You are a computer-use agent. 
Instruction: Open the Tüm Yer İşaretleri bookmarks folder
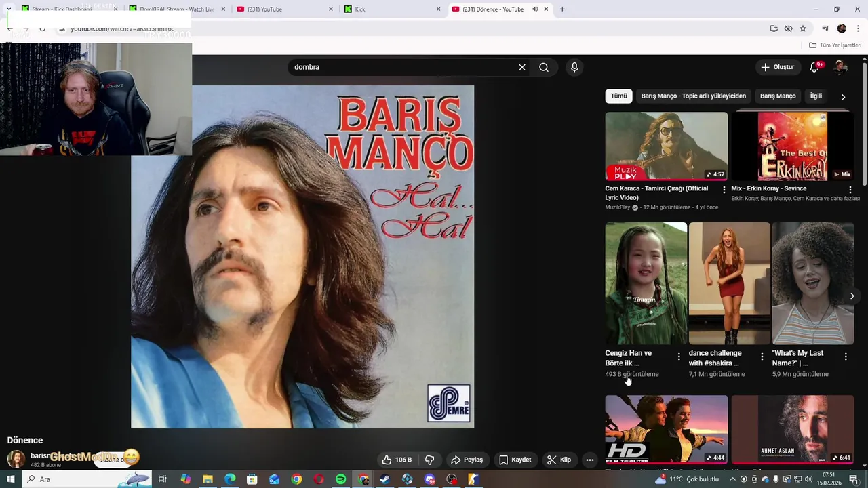[835, 45]
